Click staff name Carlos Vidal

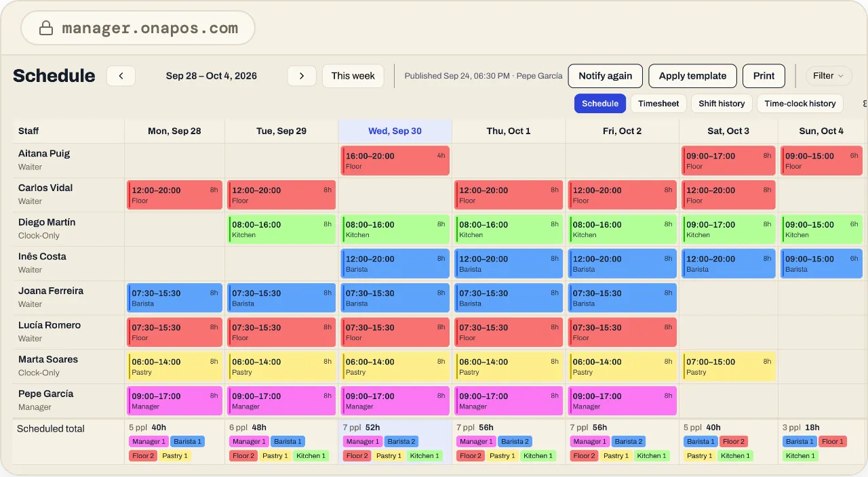coord(45,188)
